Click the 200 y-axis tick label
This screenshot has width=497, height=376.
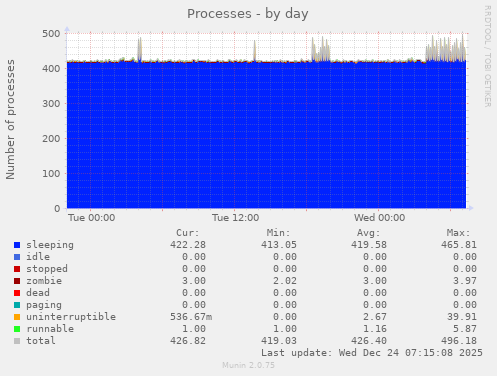(x=51, y=139)
